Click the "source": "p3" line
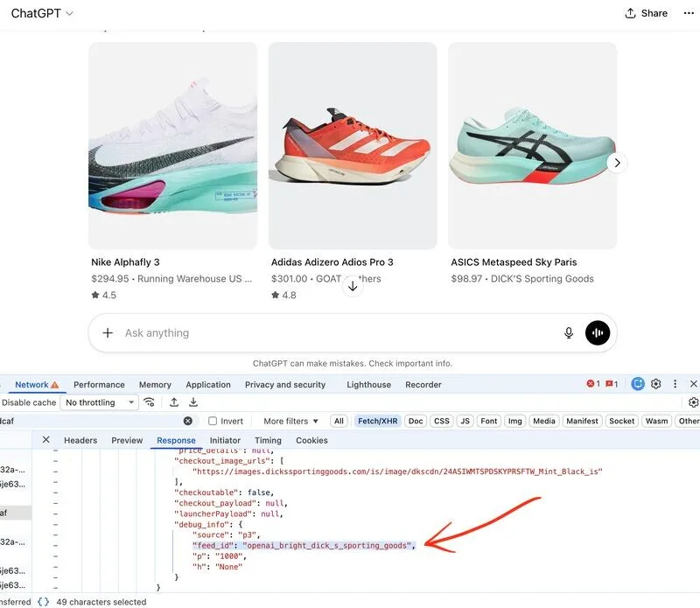This screenshot has width=700, height=608. point(226,535)
